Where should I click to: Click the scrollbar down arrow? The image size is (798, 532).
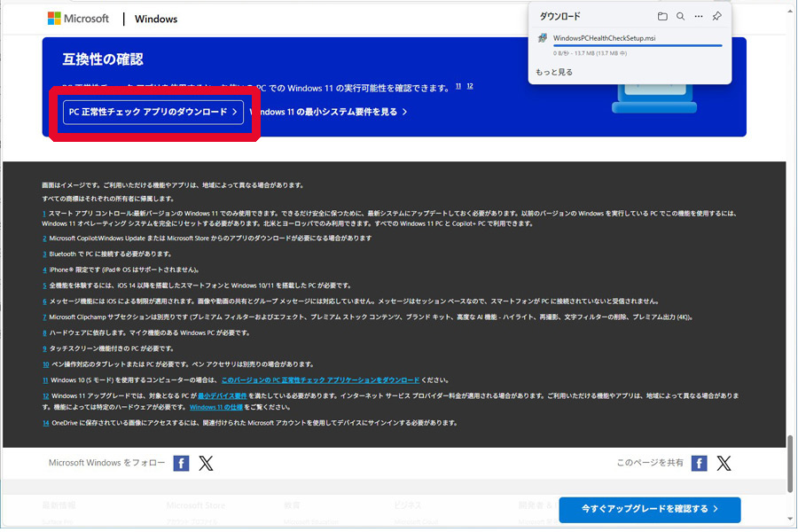pos(790,519)
